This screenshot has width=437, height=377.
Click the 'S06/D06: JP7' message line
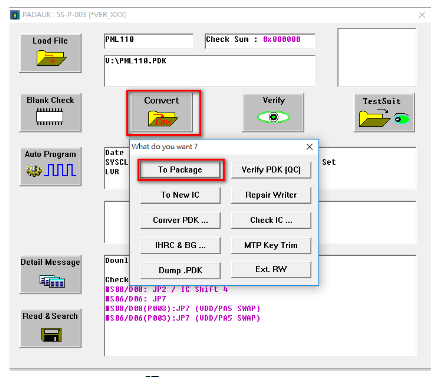pyautogui.click(x=136, y=299)
